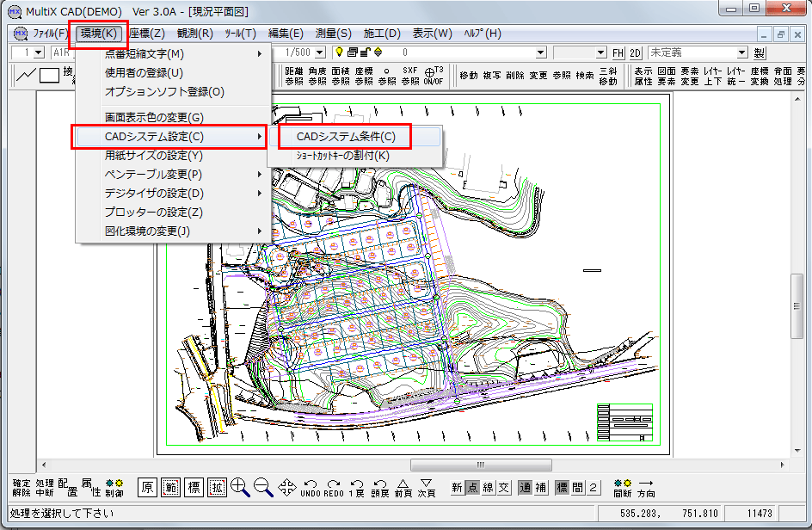Expand the 未定義 combo box

[x=741, y=53]
